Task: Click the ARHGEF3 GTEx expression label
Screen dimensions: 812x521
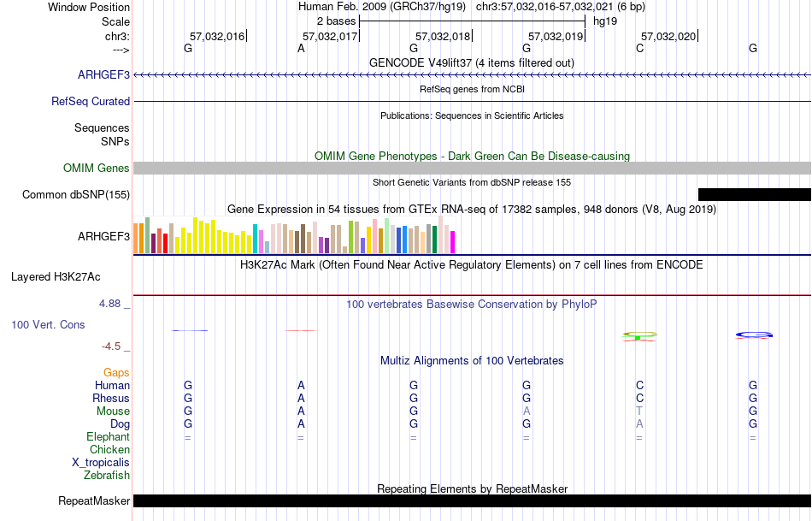Action: click(x=103, y=236)
